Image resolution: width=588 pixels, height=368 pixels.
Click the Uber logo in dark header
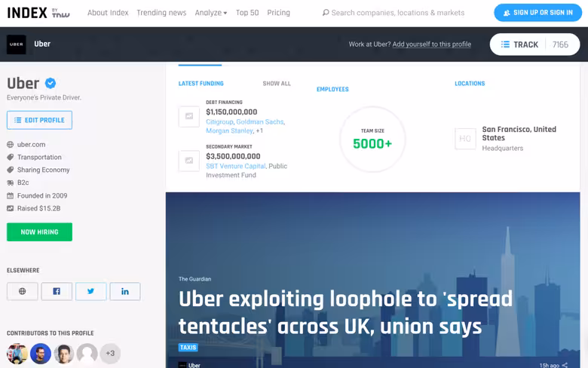click(x=17, y=44)
